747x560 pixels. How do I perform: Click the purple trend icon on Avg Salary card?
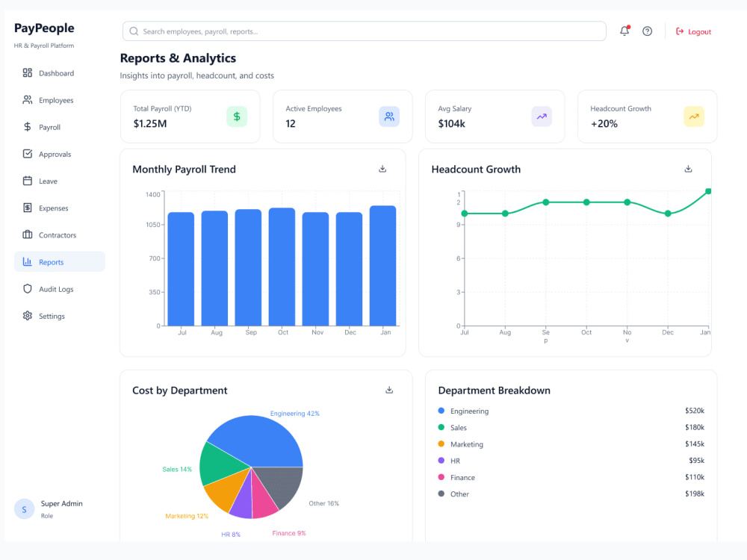pos(542,116)
